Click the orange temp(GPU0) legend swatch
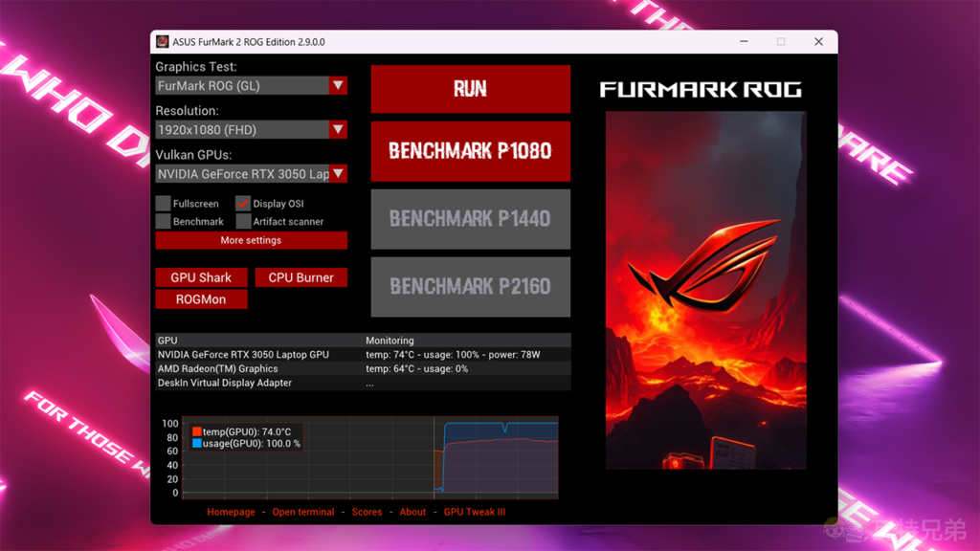 coord(197,431)
